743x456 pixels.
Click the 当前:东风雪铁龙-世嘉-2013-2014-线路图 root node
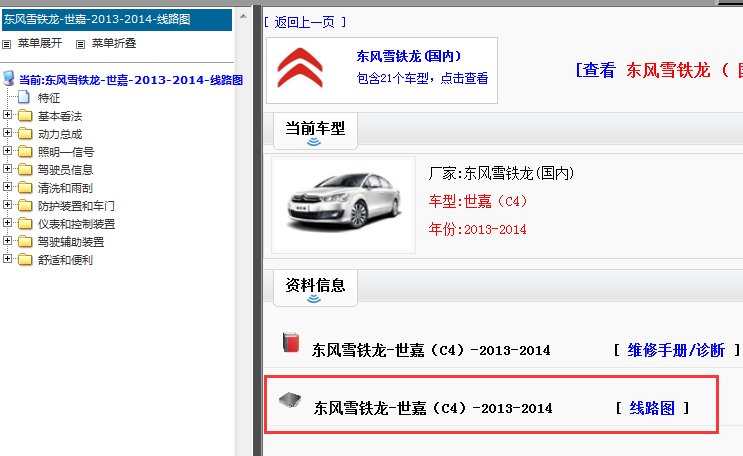tap(131, 80)
